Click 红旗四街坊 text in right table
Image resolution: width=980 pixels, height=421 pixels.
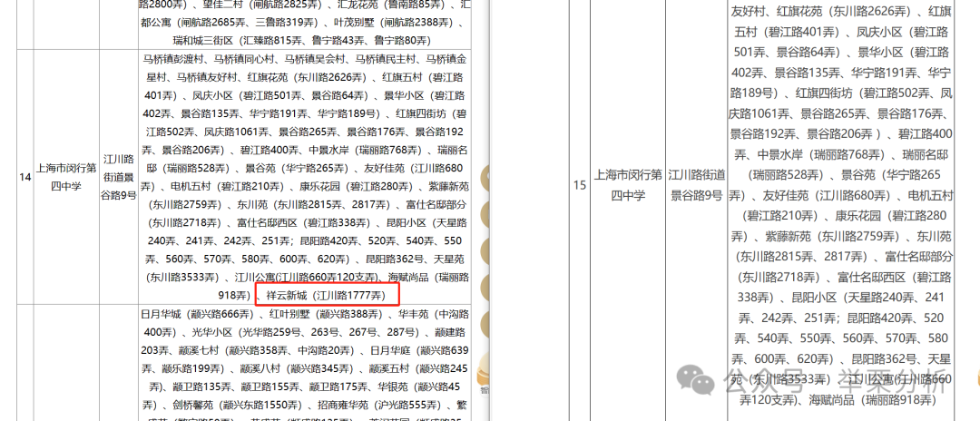point(823,93)
